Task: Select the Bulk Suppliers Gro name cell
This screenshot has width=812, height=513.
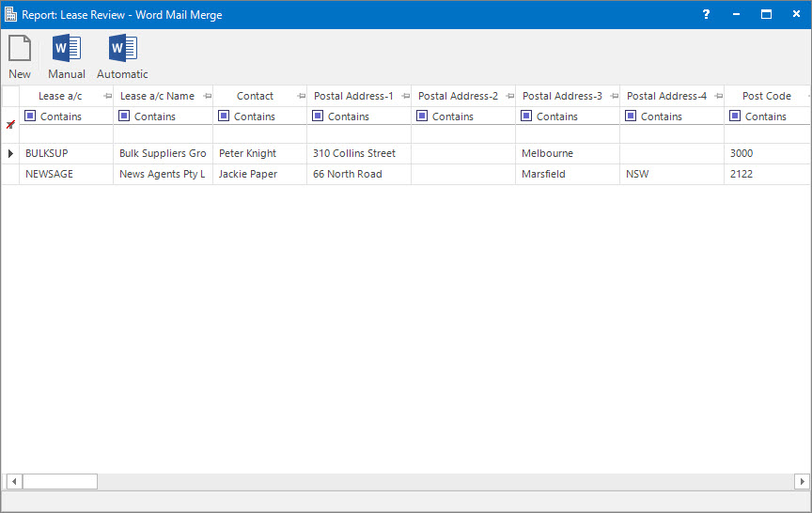Action: [164, 154]
